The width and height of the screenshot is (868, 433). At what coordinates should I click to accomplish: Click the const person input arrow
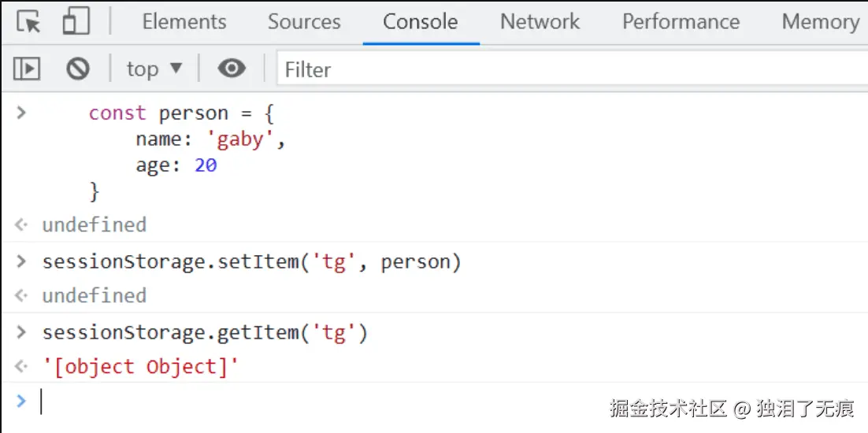(x=21, y=113)
